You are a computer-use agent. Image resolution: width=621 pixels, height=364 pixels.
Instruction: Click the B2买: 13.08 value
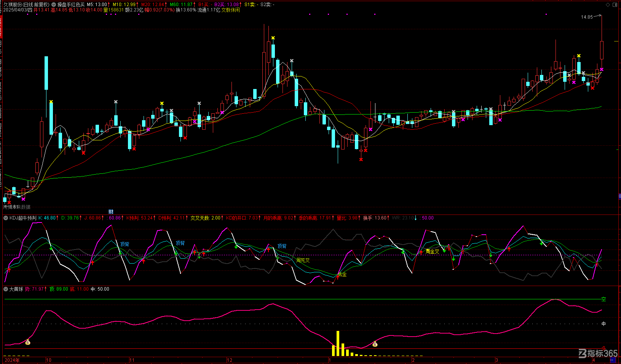coord(227,5)
